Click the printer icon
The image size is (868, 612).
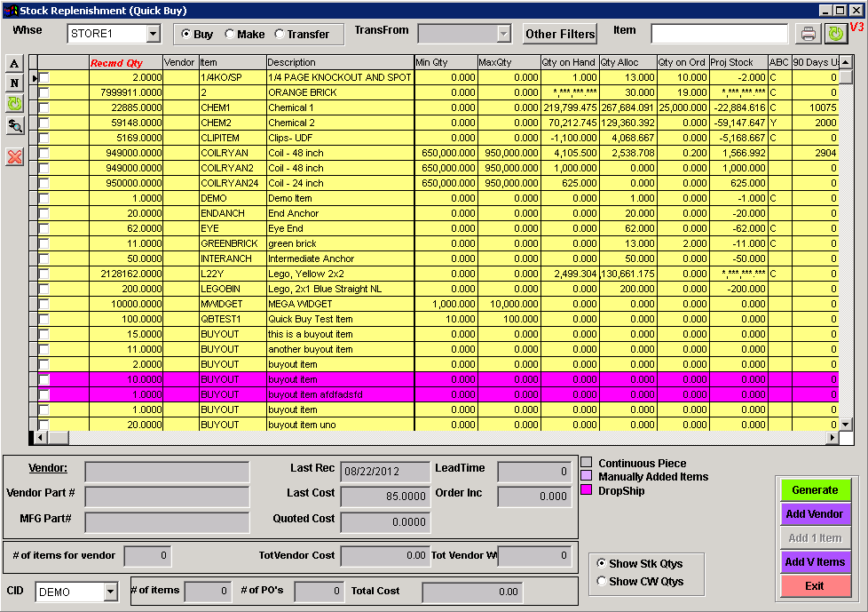[808, 34]
